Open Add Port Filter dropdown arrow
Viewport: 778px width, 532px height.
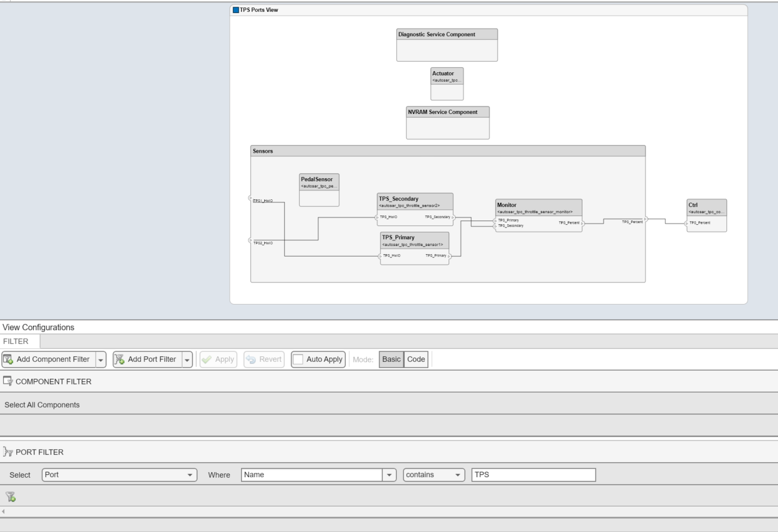pos(186,359)
